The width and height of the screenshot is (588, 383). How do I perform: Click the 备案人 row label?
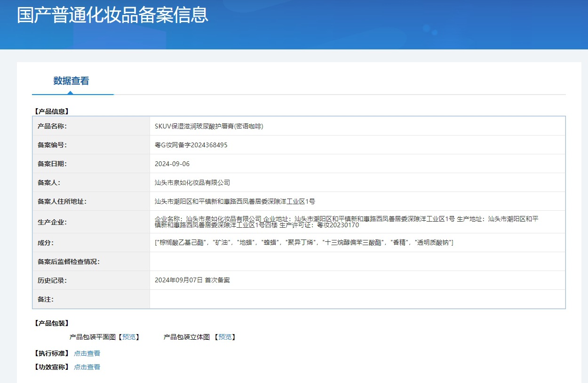click(x=49, y=183)
